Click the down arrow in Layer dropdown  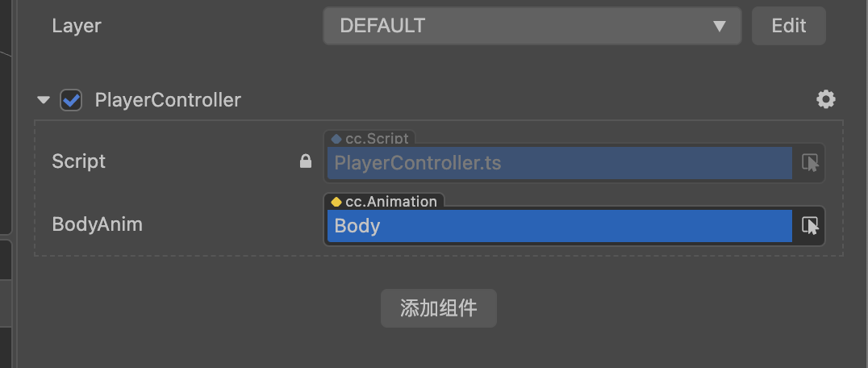tap(720, 26)
